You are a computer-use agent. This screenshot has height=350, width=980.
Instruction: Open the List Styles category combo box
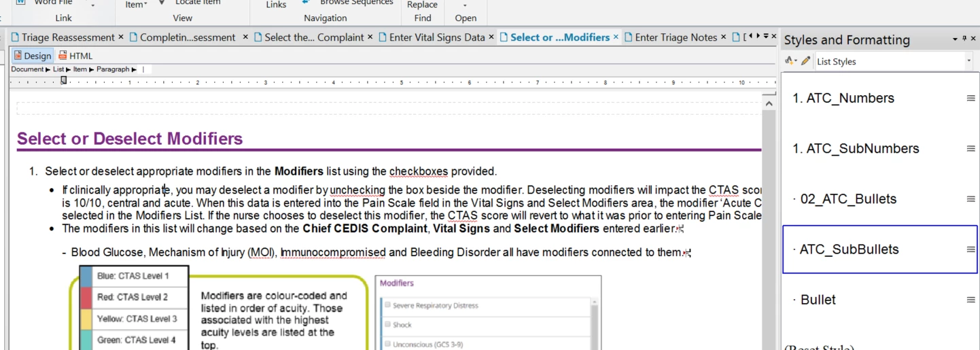894,61
